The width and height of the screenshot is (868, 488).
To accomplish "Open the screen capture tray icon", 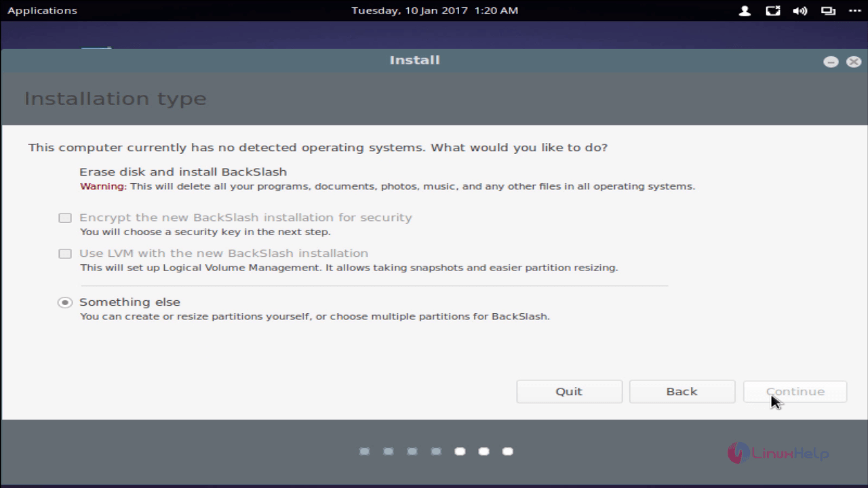I will 772,11.
